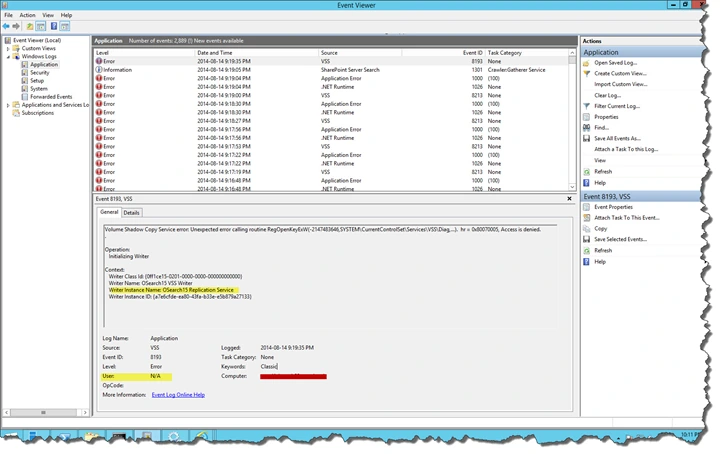
Task: Click the tree pane horizontal scrollbar thumb
Action: pos(43,413)
